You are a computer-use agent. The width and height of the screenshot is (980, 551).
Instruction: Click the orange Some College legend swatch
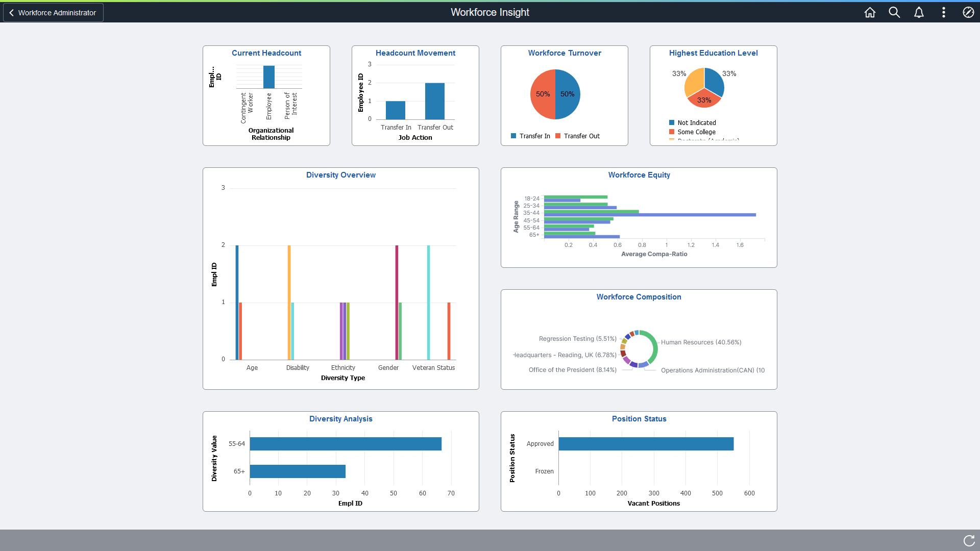click(x=672, y=132)
